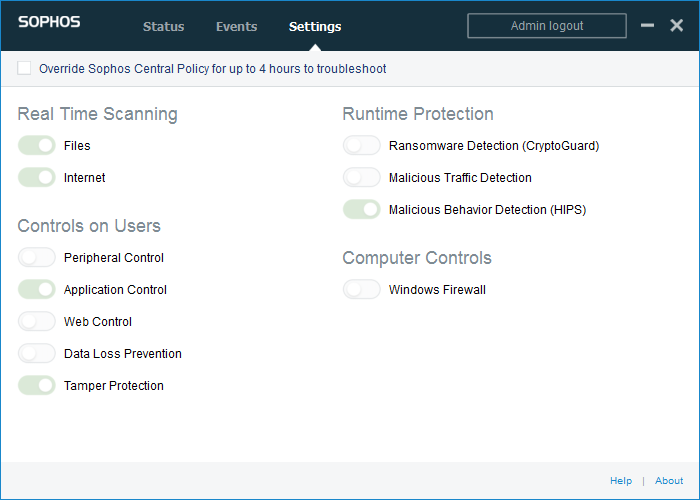This screenshot has height=500, width=700.
Task: Disable Tamper Protection toggle
Action: [37, 385]
